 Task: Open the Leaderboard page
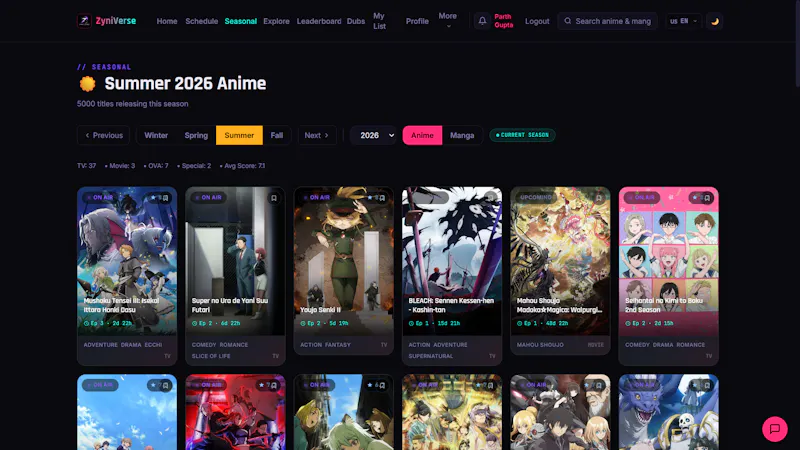(x=319, y=21)
